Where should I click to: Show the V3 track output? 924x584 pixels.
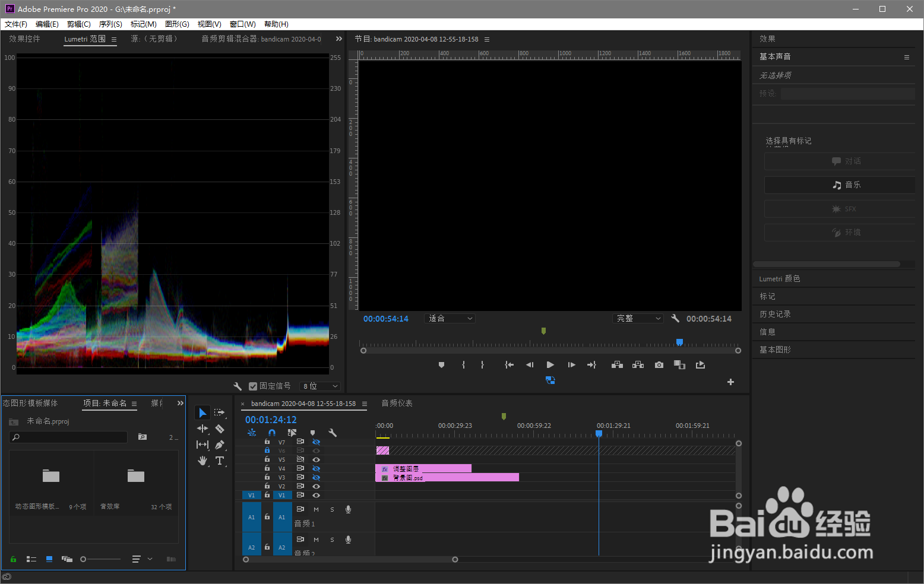pyautogui.click(x=317, y=477)
